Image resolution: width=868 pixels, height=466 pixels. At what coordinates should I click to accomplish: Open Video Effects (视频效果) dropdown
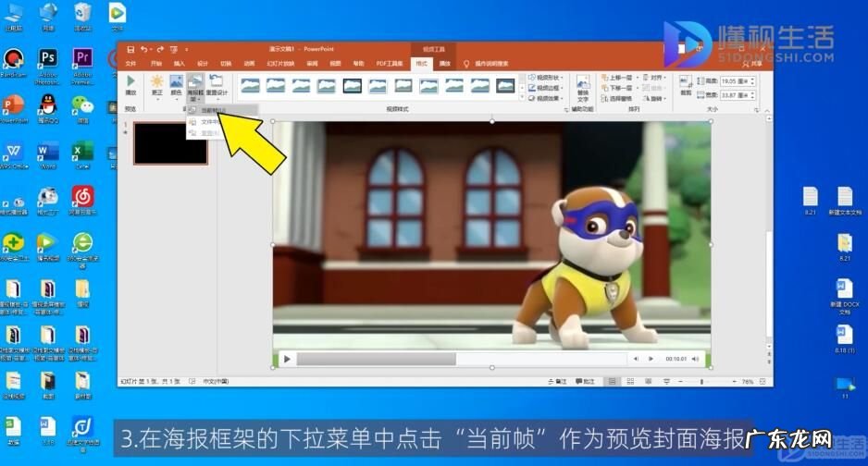[x=546, y=98]
